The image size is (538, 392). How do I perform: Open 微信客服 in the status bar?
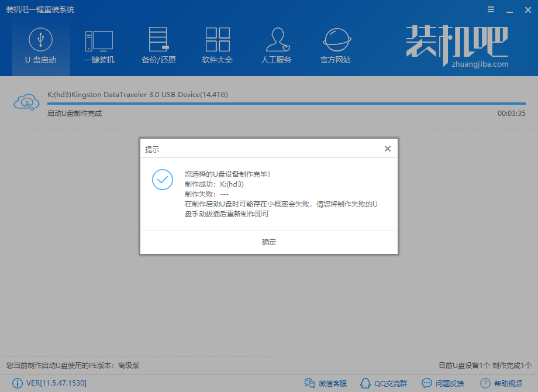326,383
